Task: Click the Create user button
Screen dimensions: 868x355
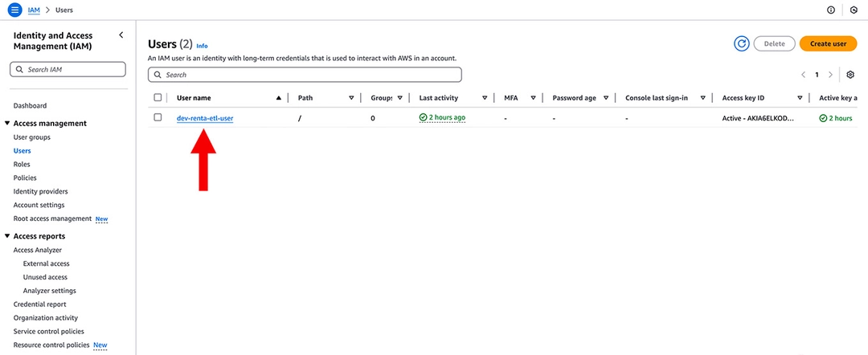Action: (x=828, y=43)
